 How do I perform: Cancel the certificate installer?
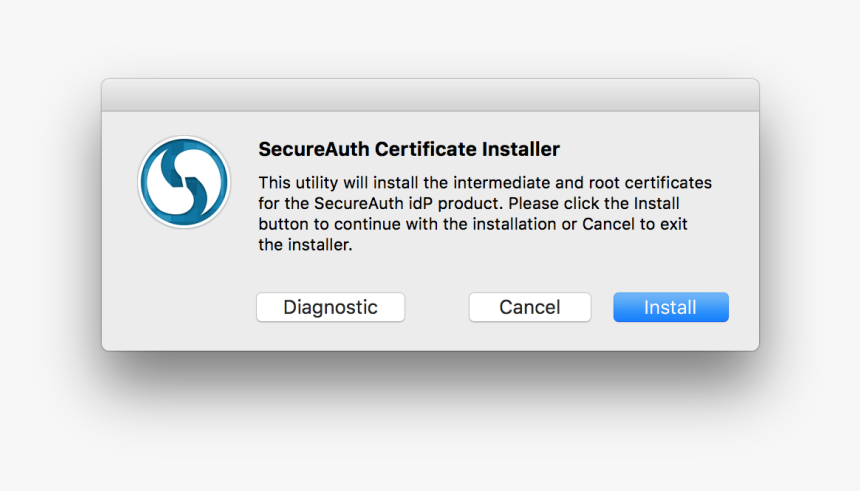point(530,307)
